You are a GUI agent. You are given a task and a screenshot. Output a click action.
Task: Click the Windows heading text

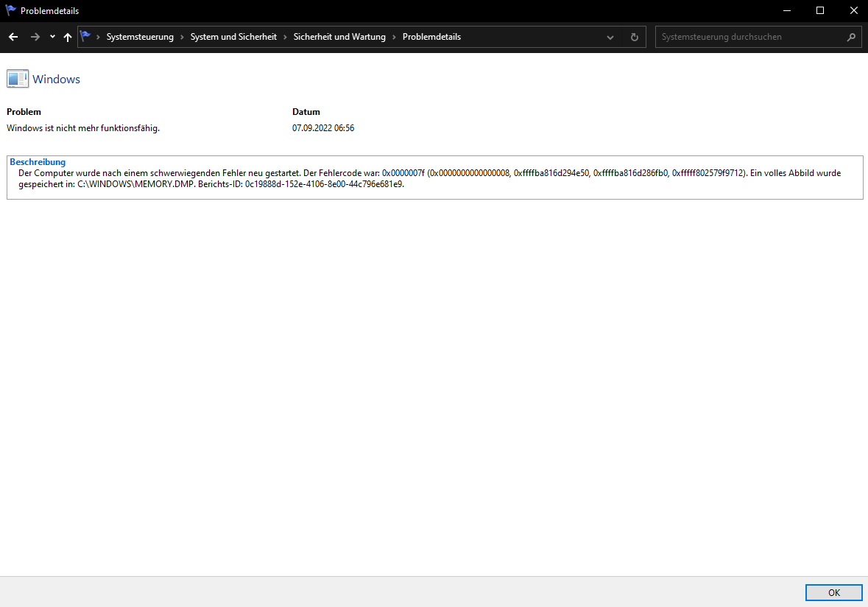[57, 80]
